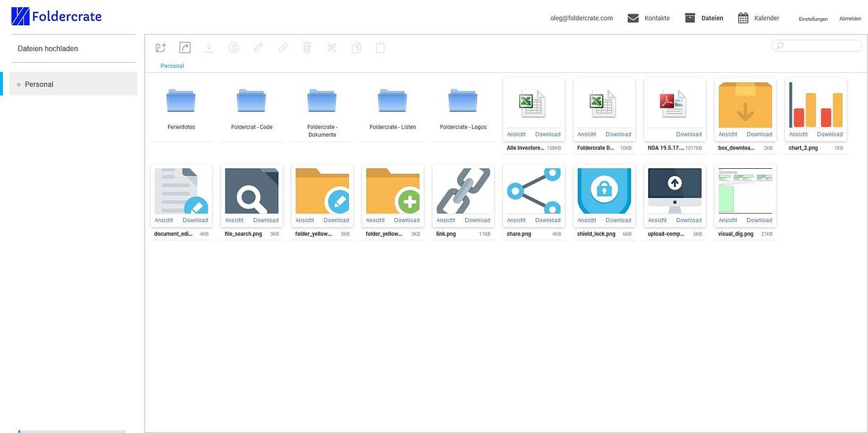Click Download under box_download file
Viewport: 868px width, 433px height.
coord(759,134)
